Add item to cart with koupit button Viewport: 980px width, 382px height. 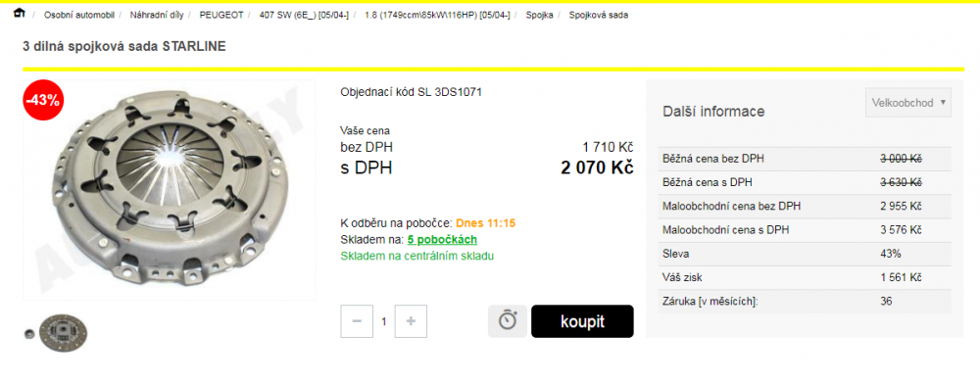(x=582, y=321)
